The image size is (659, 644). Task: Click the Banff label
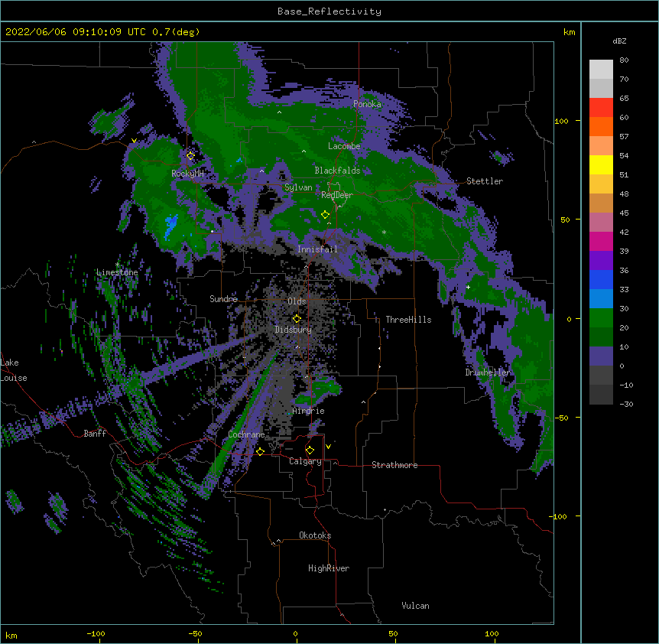pyautogui.click(x=95, y=434)
